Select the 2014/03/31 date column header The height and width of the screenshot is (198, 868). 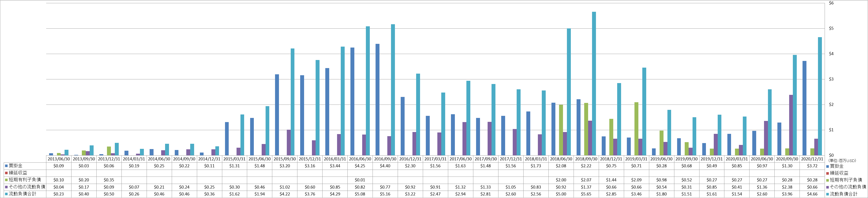[134, 159]
